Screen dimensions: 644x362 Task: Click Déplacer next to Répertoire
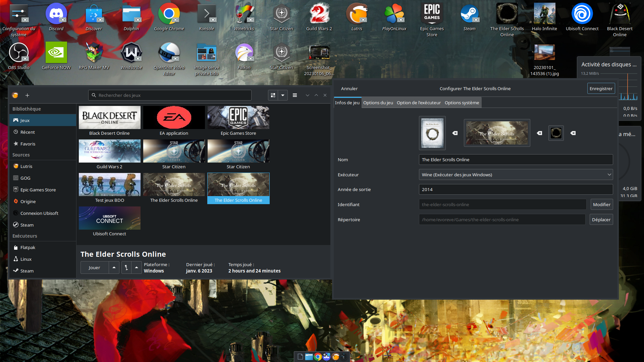601,220
